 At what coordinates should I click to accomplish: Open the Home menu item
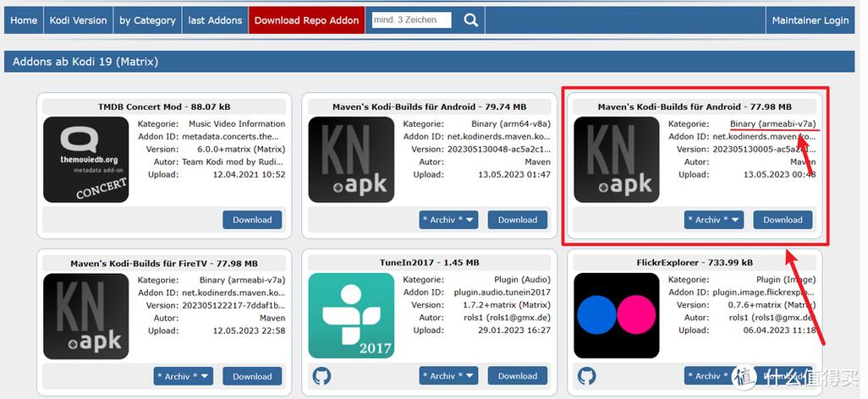24,20
